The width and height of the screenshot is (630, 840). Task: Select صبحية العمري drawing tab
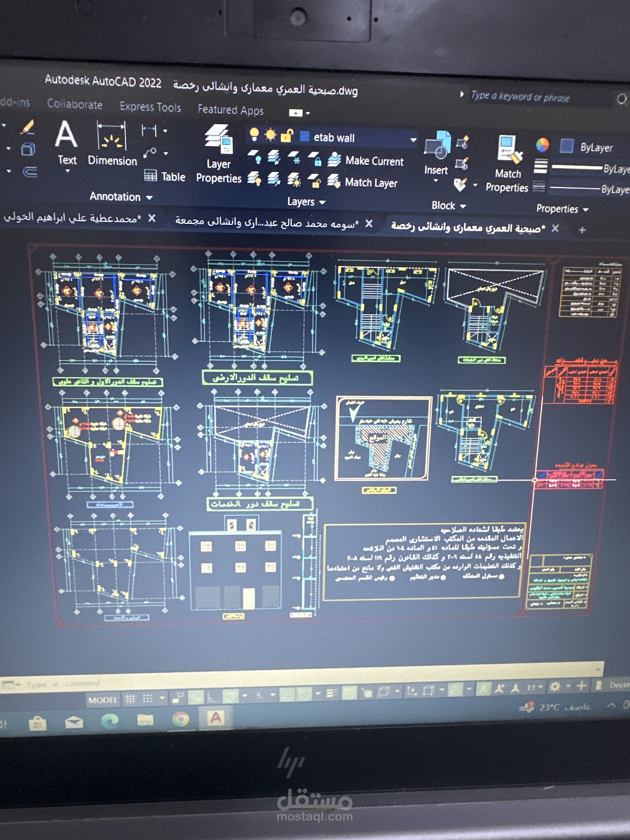[468, 227]
